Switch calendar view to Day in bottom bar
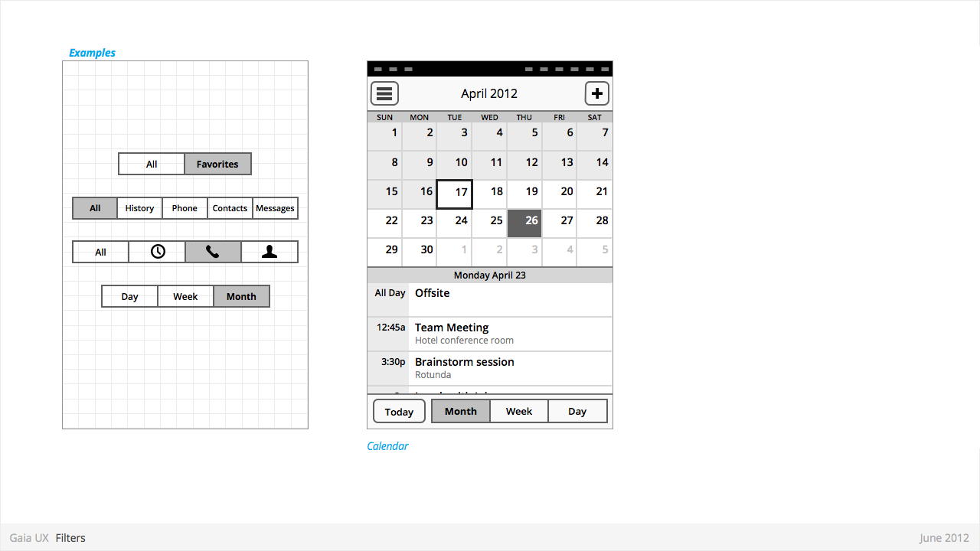The height and width of the screenshot is (551, 980). pyautogui.click(x=577, y=411)
